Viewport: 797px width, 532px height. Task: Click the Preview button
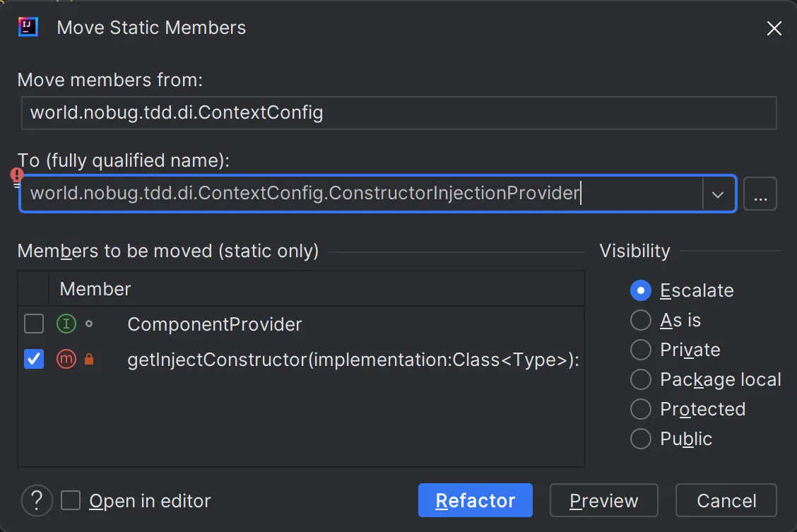pyautogui.click(x=603, y=501)
